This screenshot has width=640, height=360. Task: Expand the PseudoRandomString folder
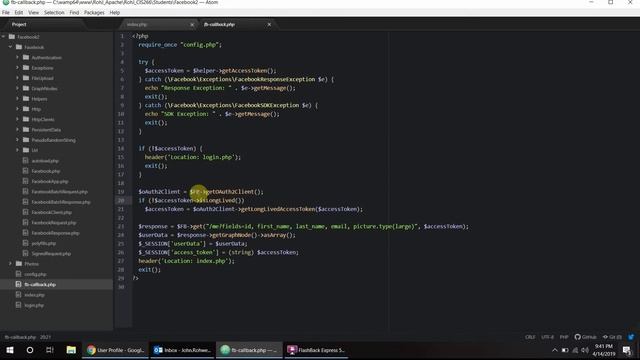[x=18, y=140]
